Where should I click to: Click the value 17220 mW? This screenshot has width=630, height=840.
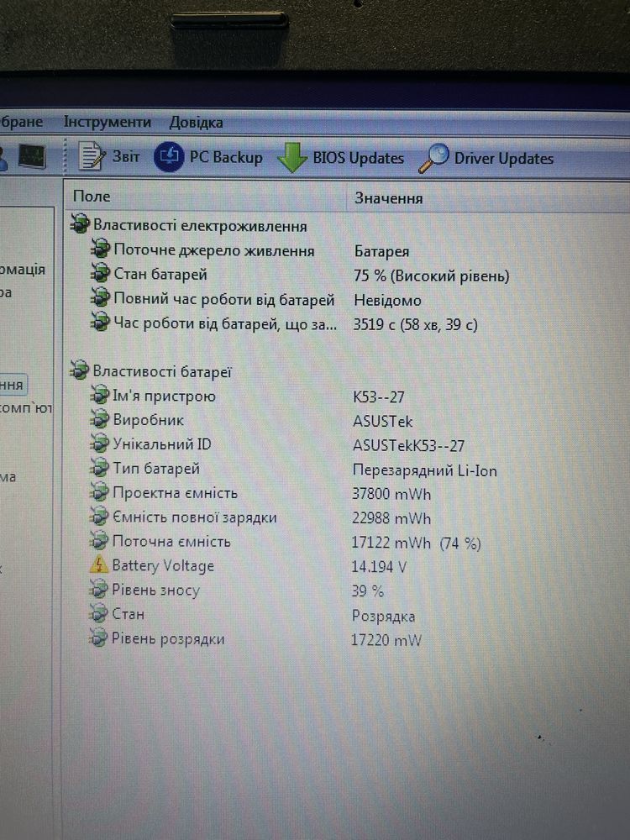pyautogui.click(x=386, y=640)
